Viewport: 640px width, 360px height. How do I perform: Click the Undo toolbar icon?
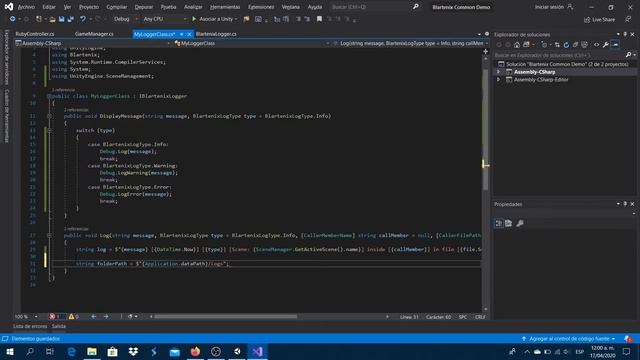83,19
